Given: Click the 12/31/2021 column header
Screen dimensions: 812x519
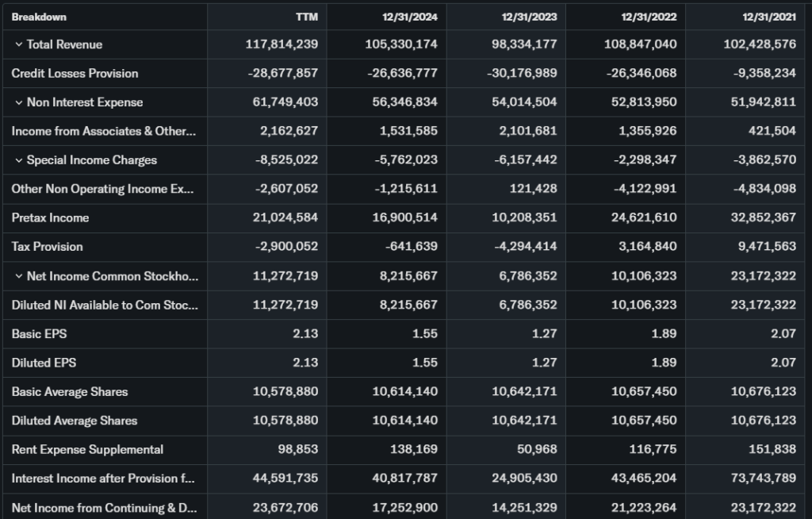Looking at the screenshot, I should pyautogui.click(x=768, y=17).
